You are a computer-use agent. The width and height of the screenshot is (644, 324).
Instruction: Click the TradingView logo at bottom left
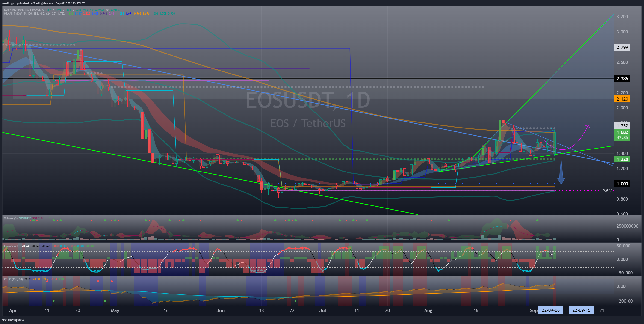coord(13,320)
